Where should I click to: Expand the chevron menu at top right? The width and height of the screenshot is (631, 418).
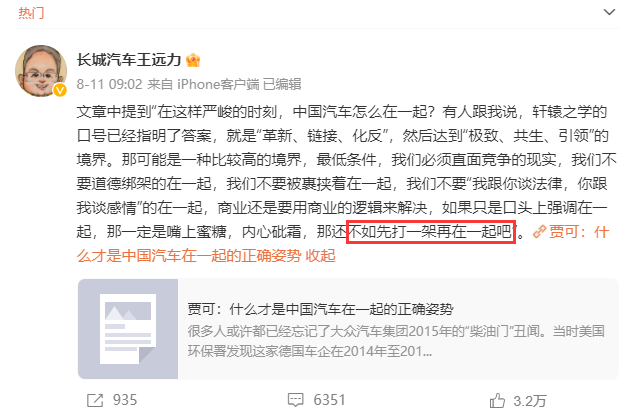pyautogui.click(x=609, y=12)
